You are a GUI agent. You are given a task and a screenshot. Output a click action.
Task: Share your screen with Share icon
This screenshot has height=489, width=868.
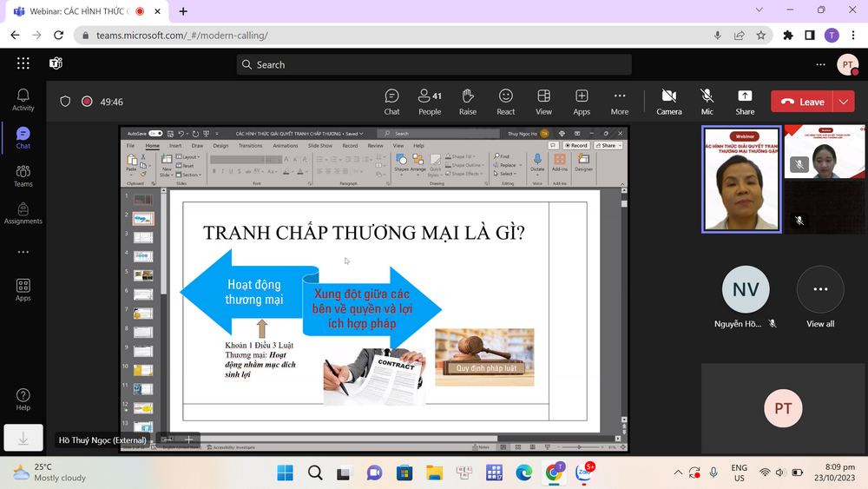(745, 101)
